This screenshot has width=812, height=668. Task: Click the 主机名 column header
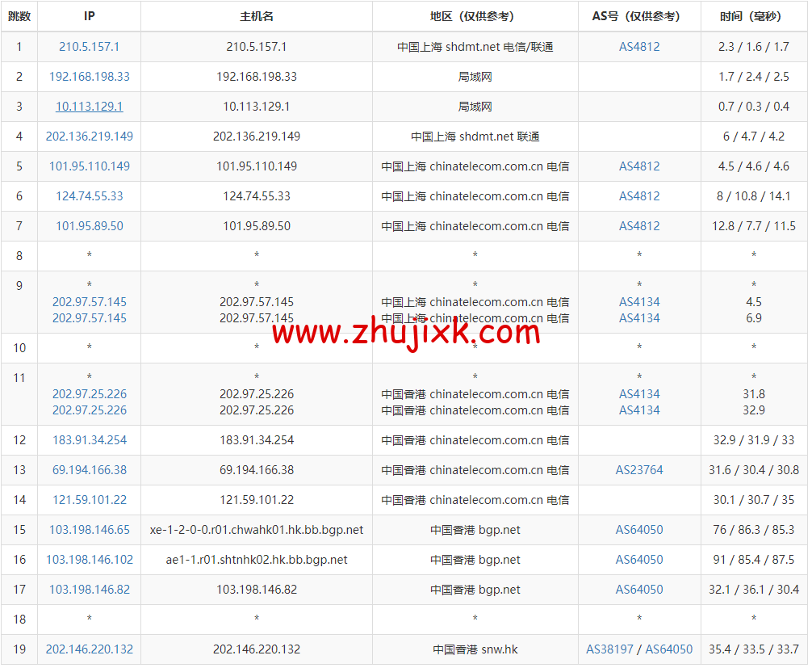coord(257,16)
